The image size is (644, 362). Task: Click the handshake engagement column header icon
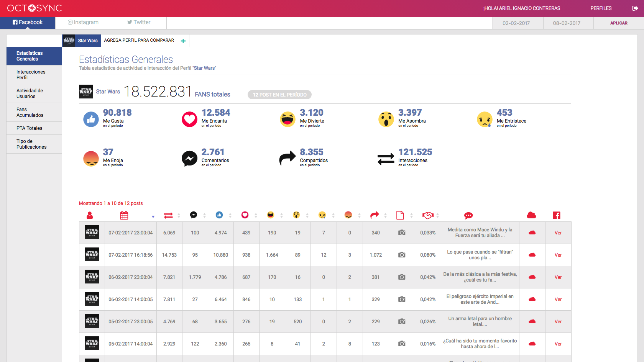click(428, 215)
